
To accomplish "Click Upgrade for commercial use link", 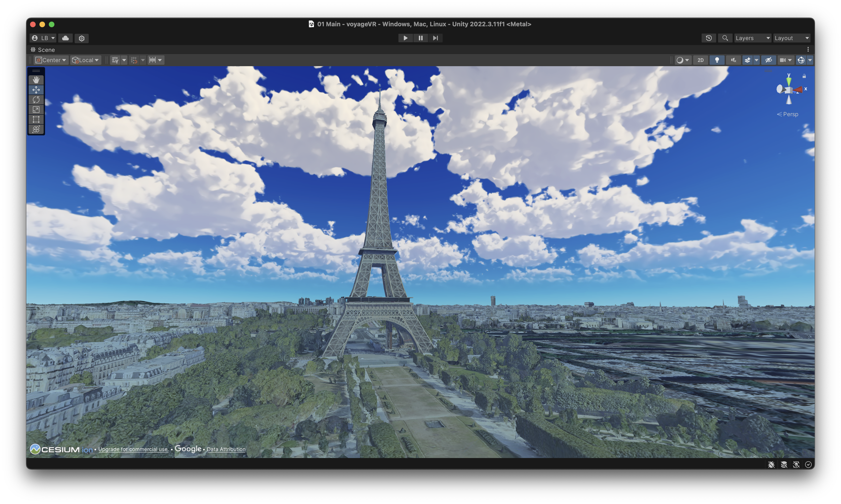I will click(133, 449).
